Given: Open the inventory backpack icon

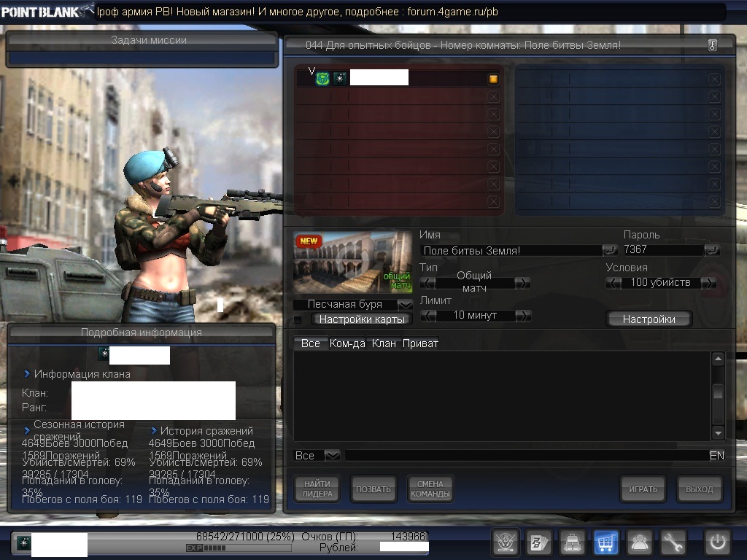Looking at the screenshot, I should pyautogui.click(x=573, y=542).
